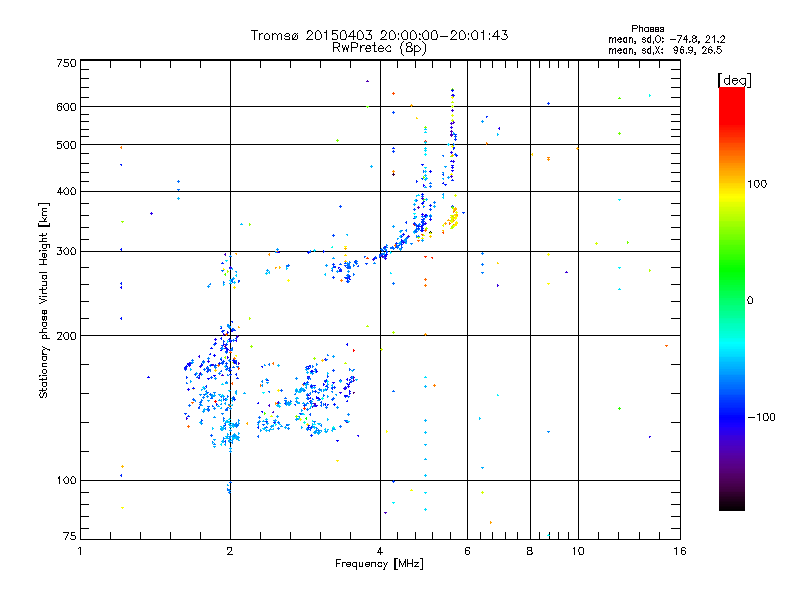Click the "RwPretec (8p)" subtitle
The image size is (800, 600).
[379, 48]
